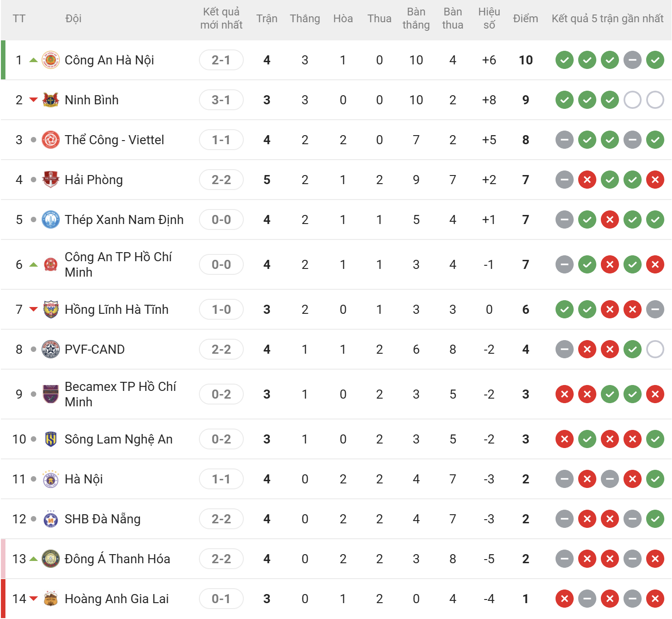Screen dimensions: 672x619
Task: Open the PVF-CAND star crest icon
Action: [51, 349]
